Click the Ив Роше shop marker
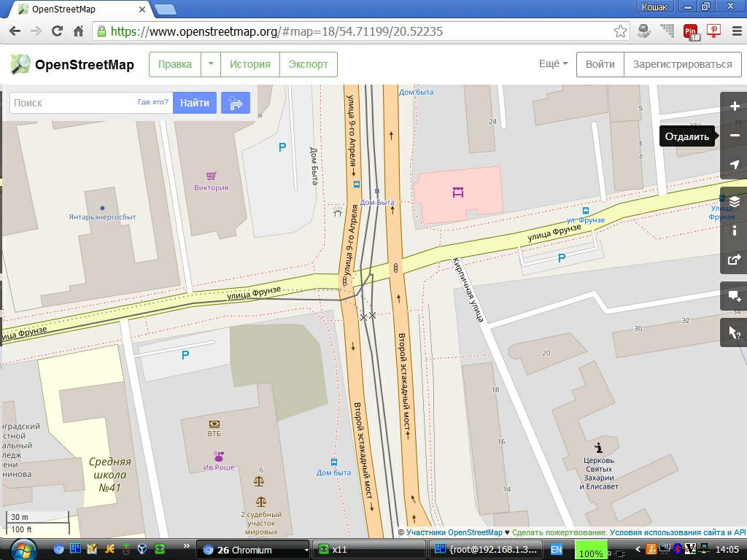The width and height of the screenshot is (747, 560). pos(219,456)
